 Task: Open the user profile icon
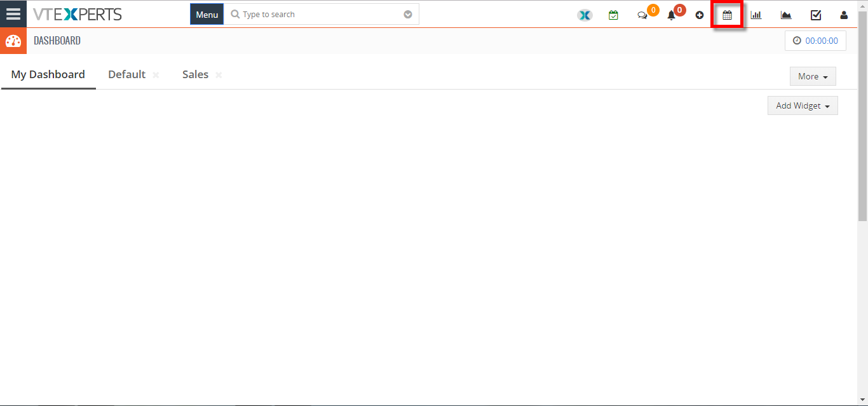tap(844, 15)
